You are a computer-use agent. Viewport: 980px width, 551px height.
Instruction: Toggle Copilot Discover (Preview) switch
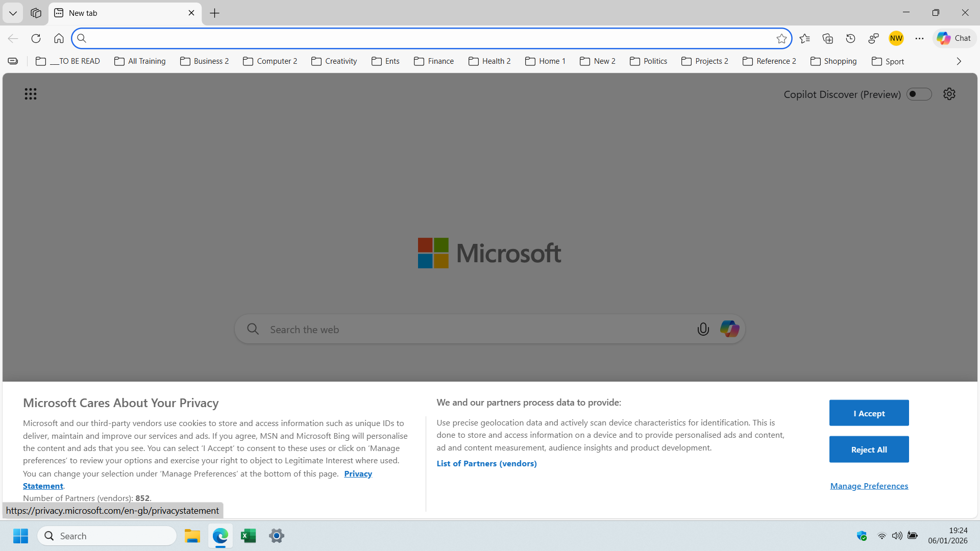tap(919, 94)
